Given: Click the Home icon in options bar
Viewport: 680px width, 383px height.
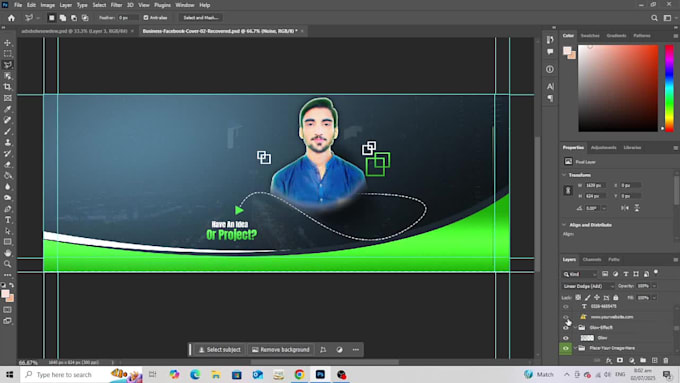Looking at the screenshot, I should pos(11,18).
